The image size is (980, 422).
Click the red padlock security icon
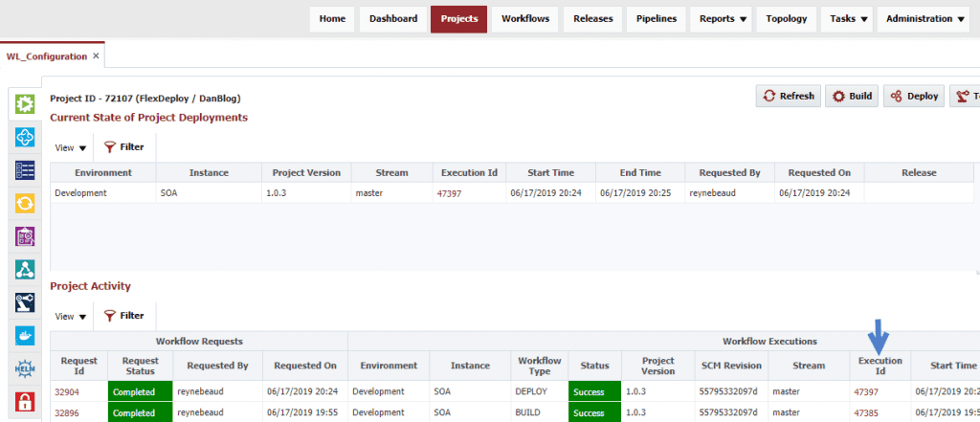click(26, 402)
